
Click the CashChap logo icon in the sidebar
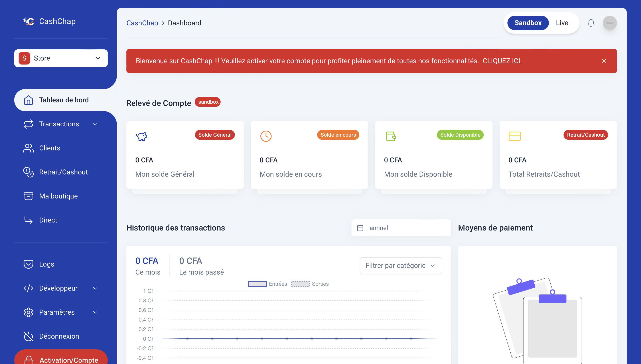[x=28, y=22]
